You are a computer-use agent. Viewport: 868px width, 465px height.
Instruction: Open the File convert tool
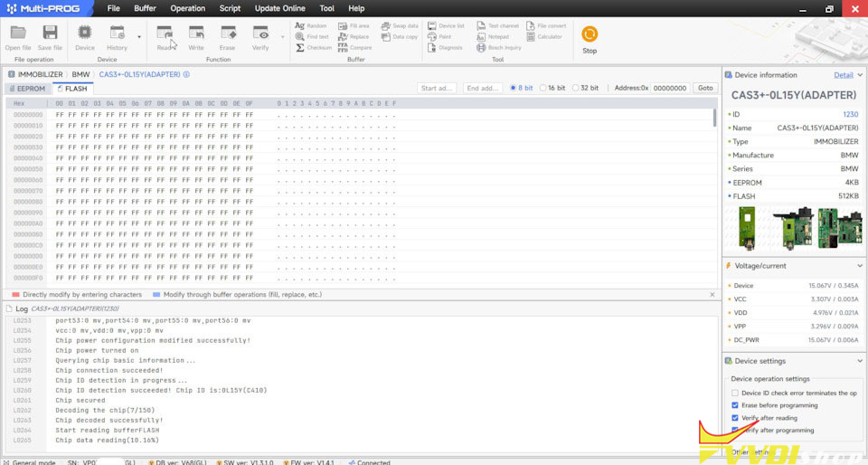pos(546,26)
